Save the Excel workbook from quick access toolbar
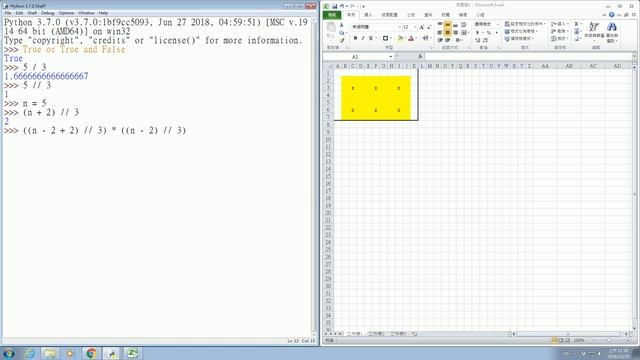This screenshot has width=640, height=360. tap(334, 6)
